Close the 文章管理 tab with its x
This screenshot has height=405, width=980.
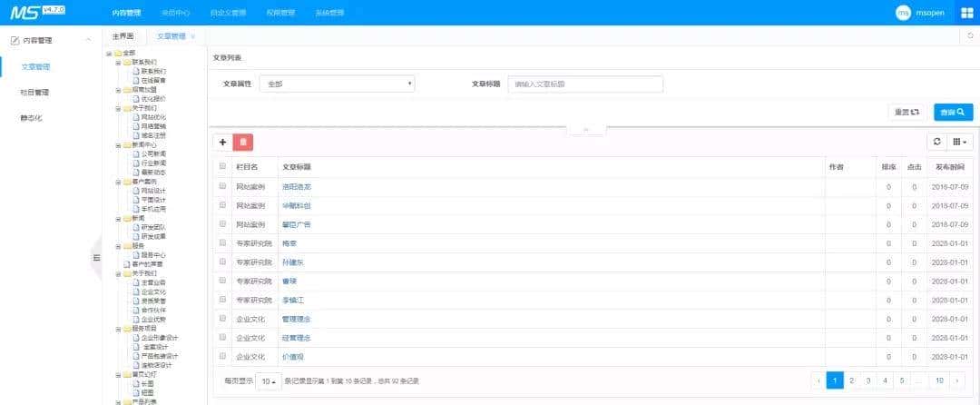(x=193, y=36)
